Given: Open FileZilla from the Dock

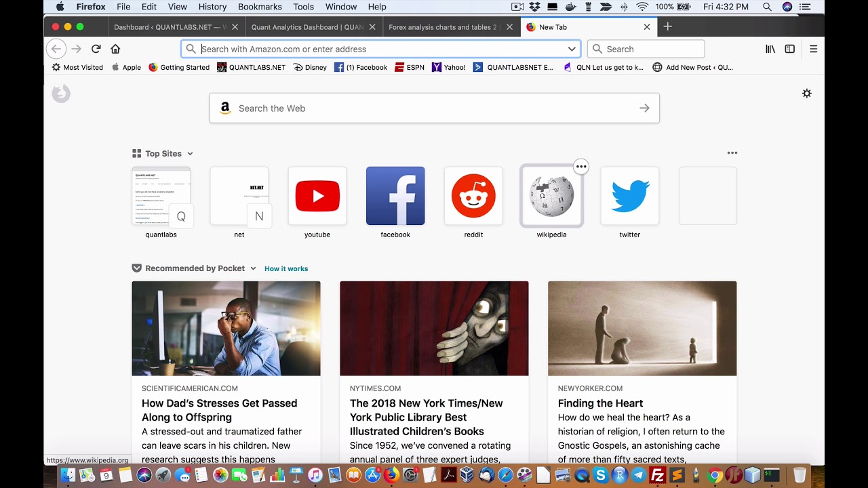Looking at the screenshot, I should pyautogui.click(x=656, y=475).
